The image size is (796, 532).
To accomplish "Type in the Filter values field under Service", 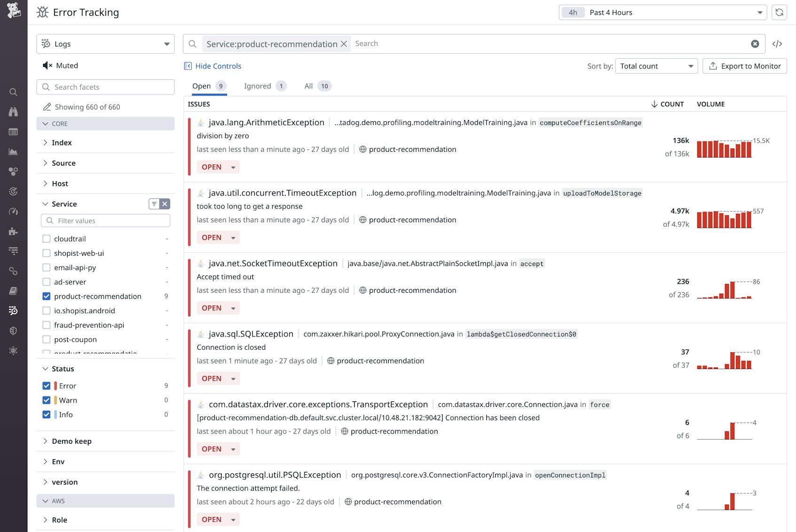I will tap(105, 220).
